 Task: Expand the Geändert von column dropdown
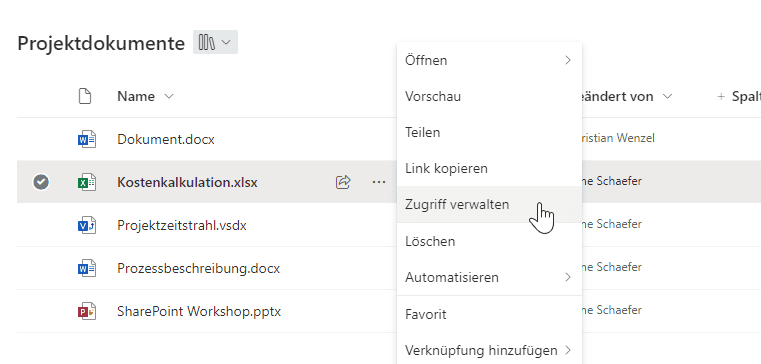tap(667, 96)
